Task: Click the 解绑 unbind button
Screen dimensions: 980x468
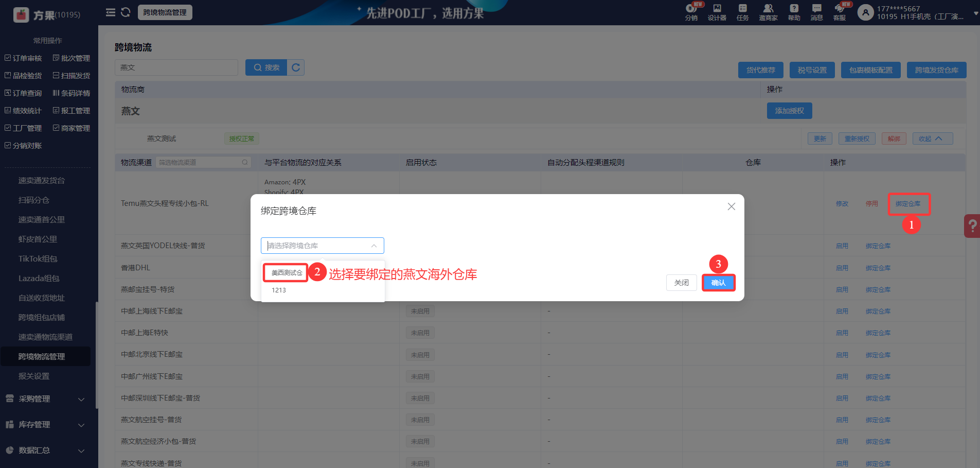Action: pos(894,138)
